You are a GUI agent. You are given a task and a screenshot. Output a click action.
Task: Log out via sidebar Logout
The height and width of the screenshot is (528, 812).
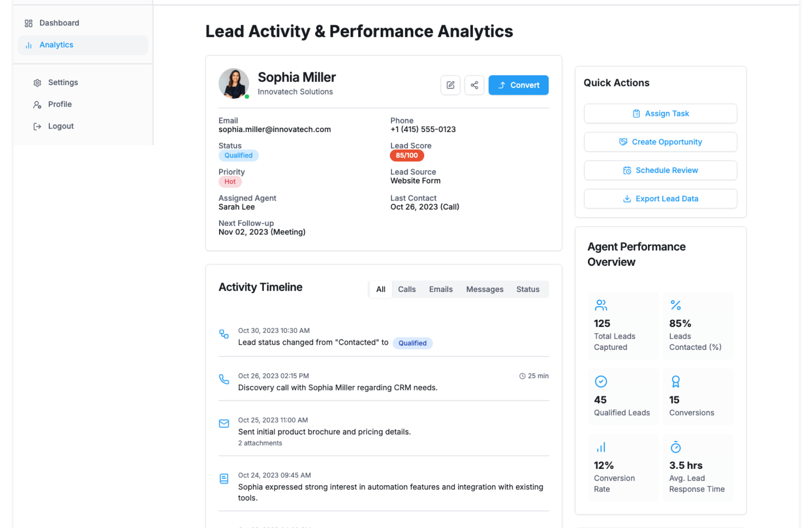[60, 126]
